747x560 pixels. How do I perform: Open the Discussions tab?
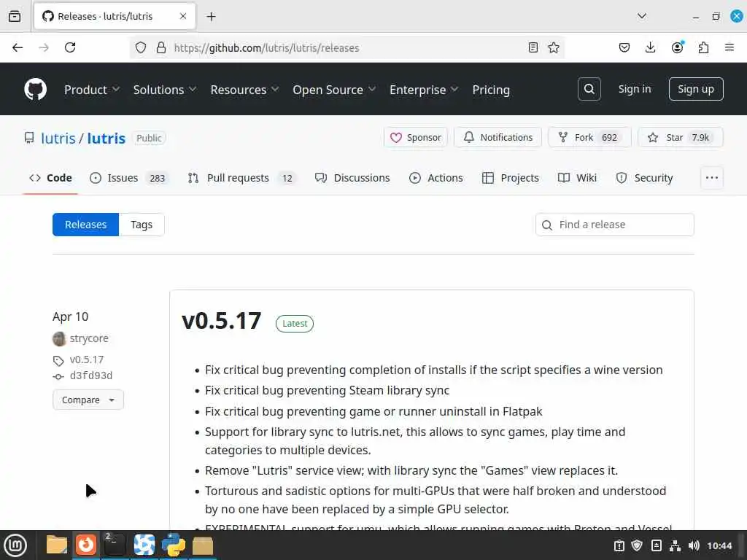coord(352,178)
